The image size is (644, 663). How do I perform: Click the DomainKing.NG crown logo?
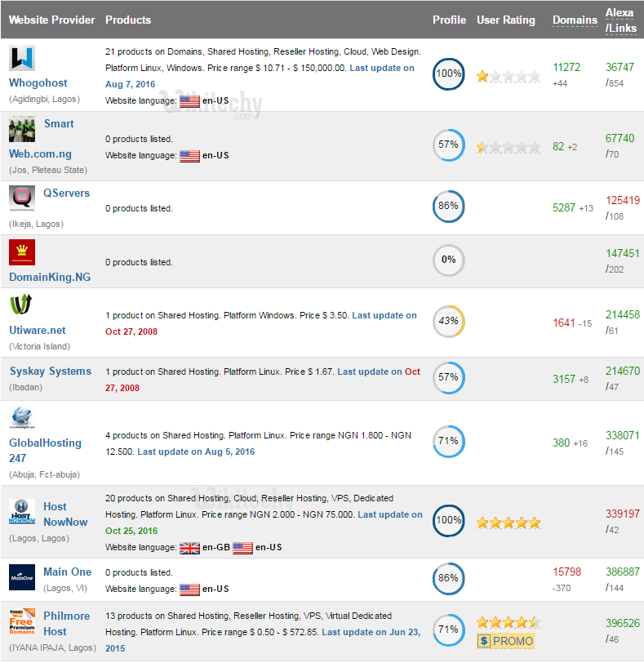(22, 252)
